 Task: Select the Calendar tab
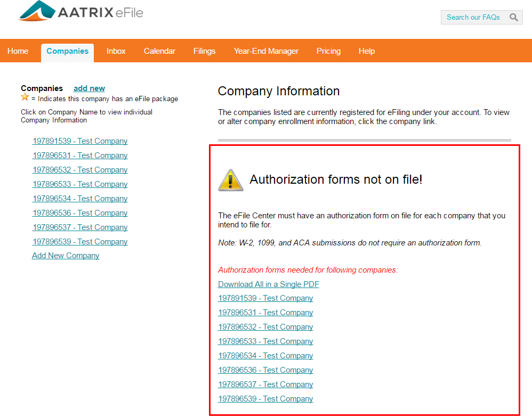tap(159, 51)
